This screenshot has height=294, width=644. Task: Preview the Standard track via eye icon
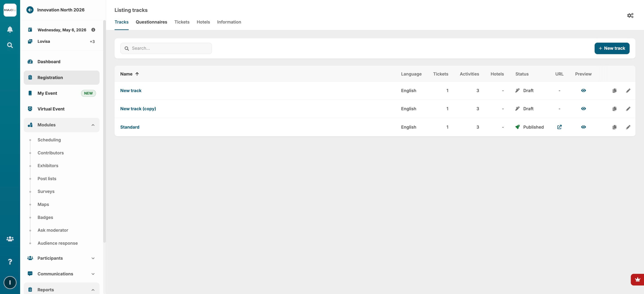coord(583,127)
